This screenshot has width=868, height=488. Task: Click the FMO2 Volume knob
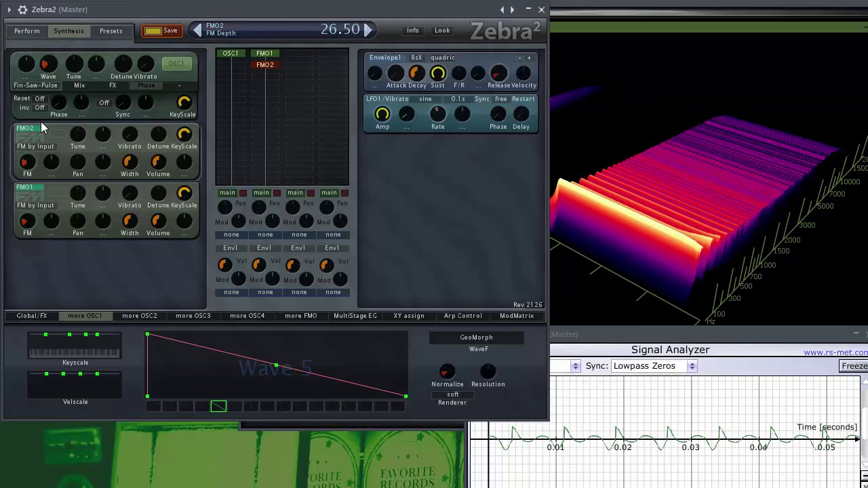[158, 162]
